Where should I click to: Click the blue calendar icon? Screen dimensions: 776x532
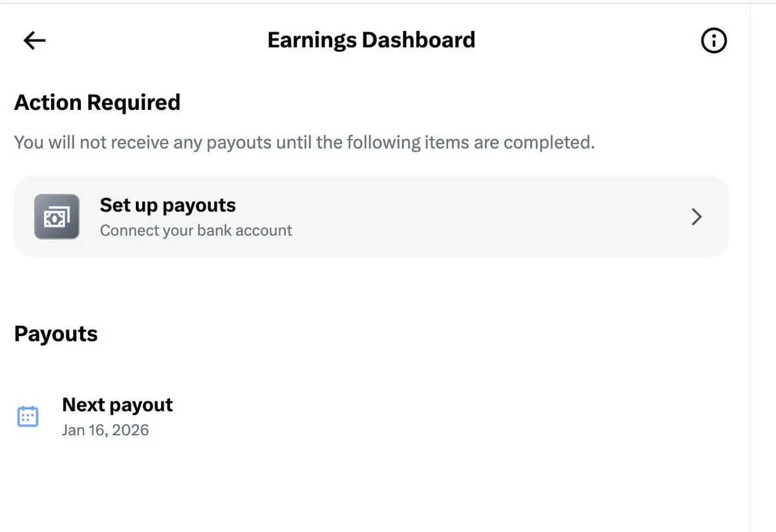pos(28,416)
